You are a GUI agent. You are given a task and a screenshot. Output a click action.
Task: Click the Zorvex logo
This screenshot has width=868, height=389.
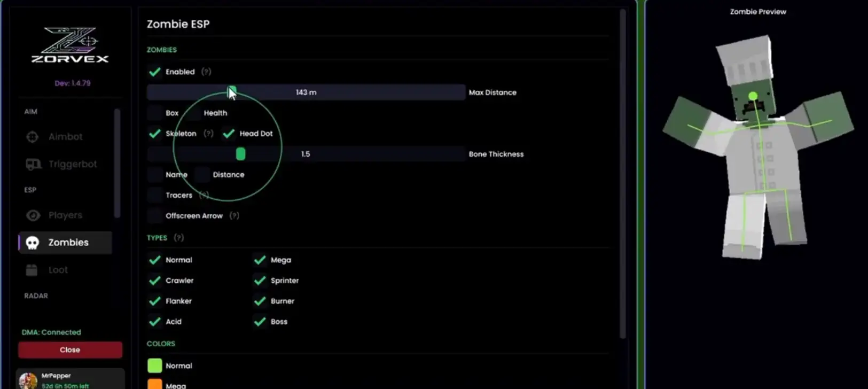(70, 45)
